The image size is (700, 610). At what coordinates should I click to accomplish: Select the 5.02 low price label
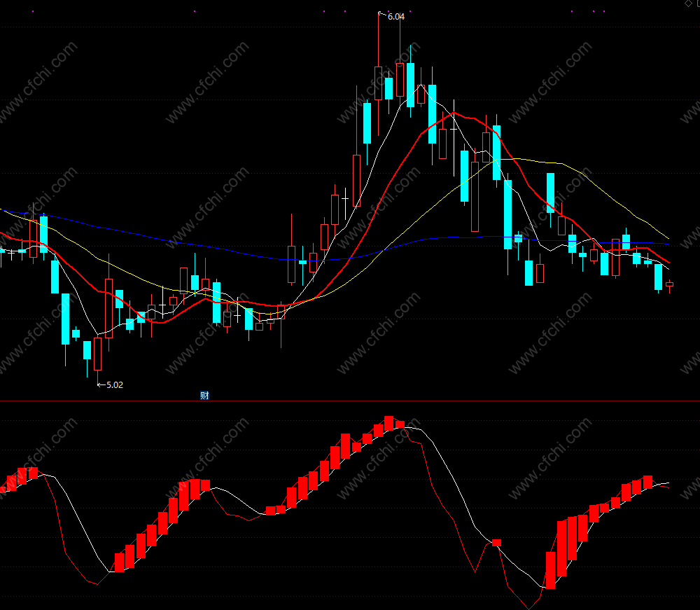(115, 385)
